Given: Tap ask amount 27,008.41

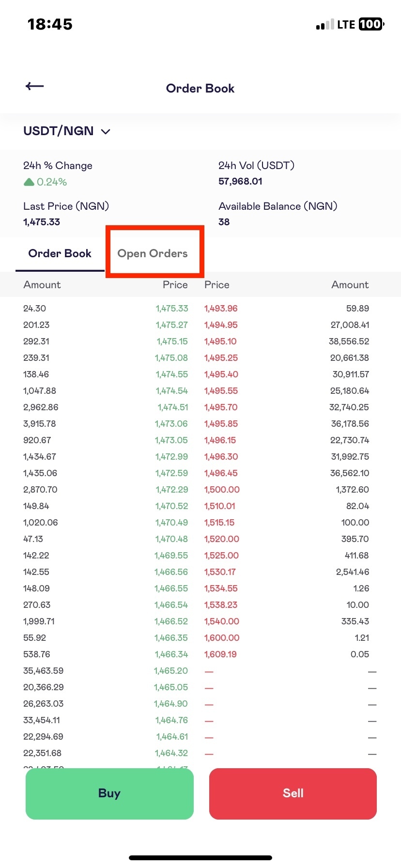Looking at the screenshot, I should [x=350, y=325].
